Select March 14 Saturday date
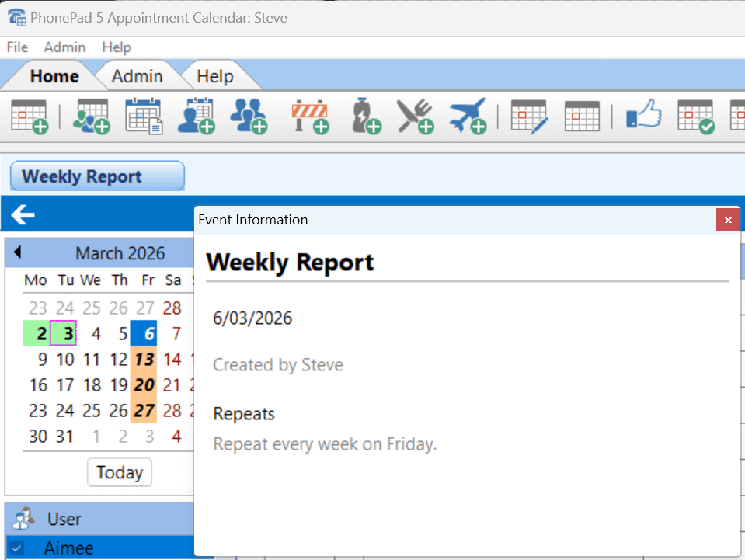This screenshot has height=560, width=745. tap(172, 359)
